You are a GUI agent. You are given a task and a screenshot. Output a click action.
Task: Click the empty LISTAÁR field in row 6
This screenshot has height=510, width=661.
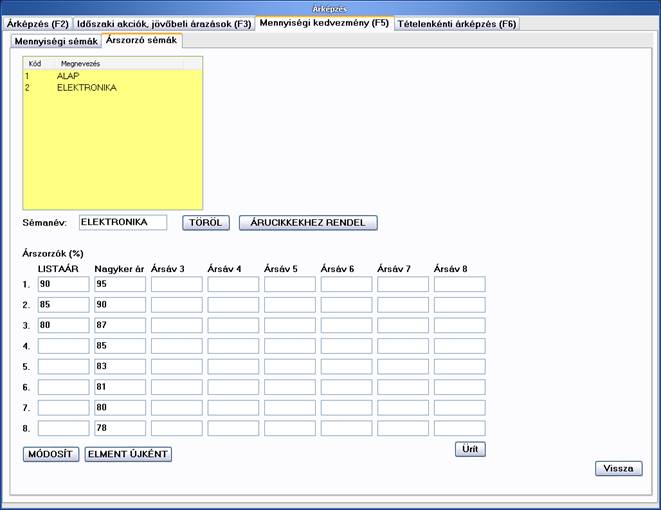point(63,387)
